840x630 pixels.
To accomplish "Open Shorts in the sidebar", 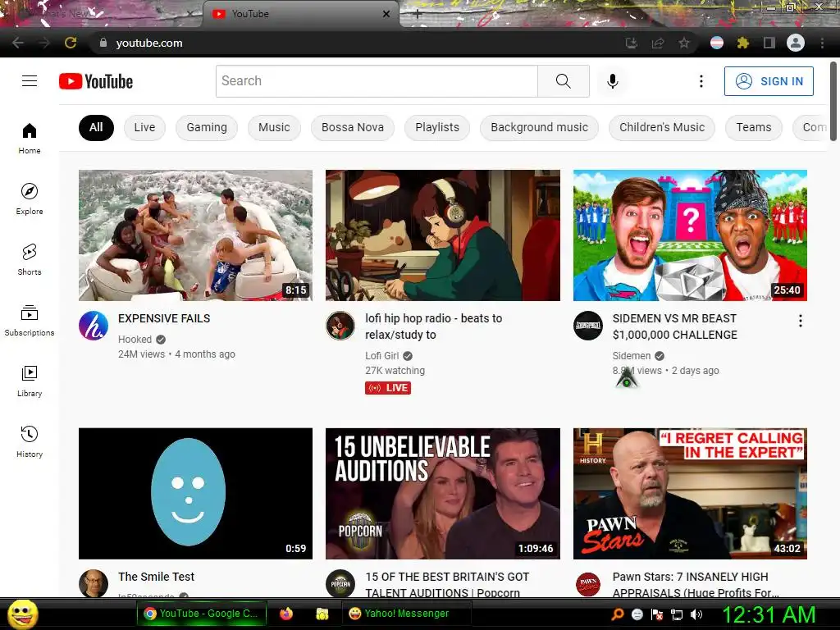I will pyautogui.click(x=30, y=259).
